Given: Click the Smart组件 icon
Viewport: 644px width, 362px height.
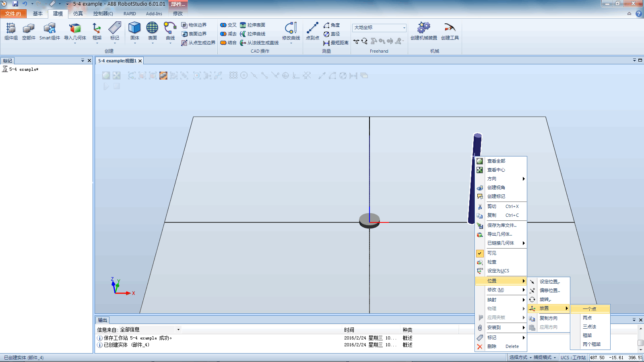Looking at the screenshot, I should click(50, 31).
